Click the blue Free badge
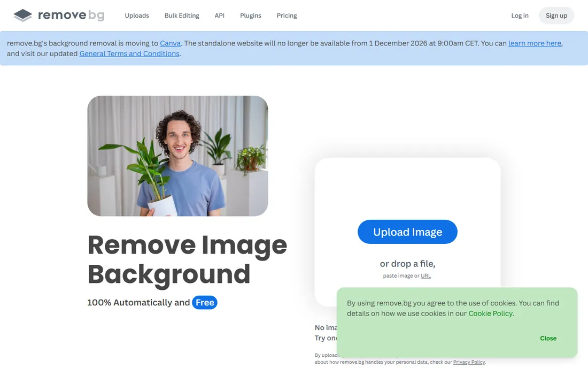The image size is (588, 368). point(205,302)
